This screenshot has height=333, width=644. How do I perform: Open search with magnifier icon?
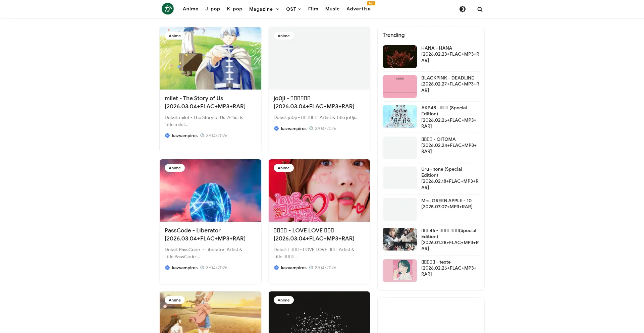click(x=480, y=9)
